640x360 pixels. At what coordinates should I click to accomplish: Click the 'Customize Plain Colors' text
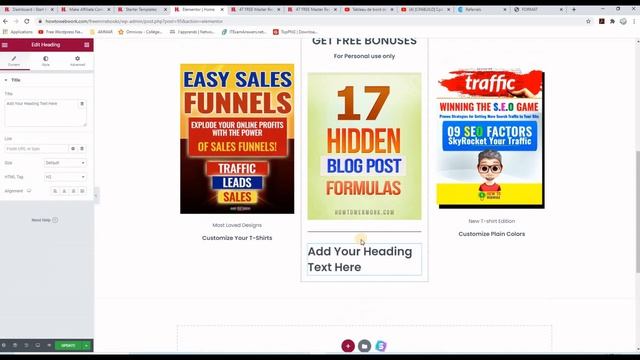tap(491, 234)
